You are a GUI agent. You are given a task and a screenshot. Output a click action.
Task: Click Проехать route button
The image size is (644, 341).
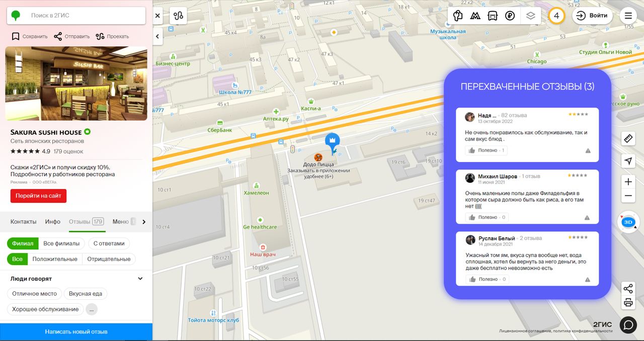(x=112, y=36)
